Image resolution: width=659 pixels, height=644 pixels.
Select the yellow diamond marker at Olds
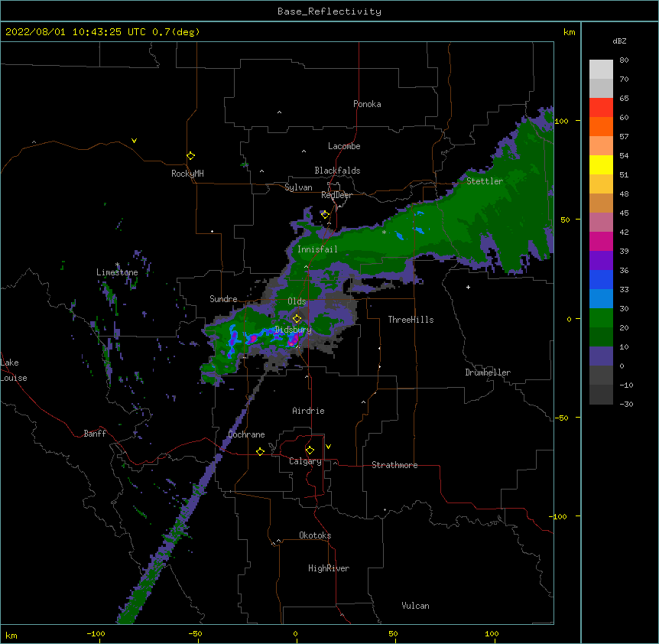click(297, 318)
